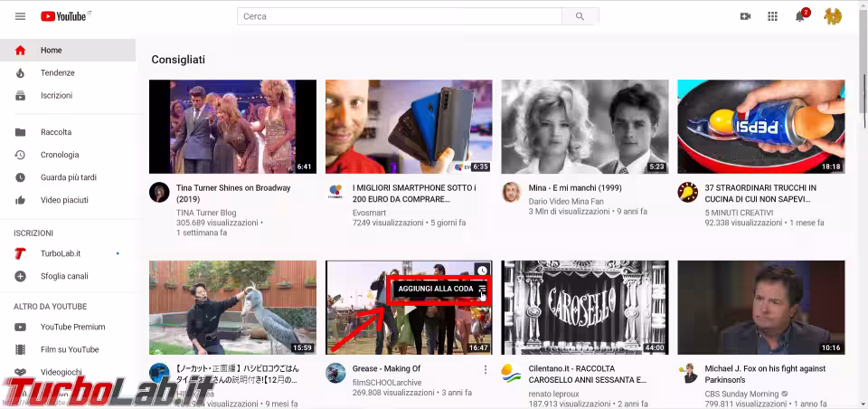Open 37 STRAORDINARI TRUCCHI IN CUCINA title
Image resolution: width=868 pixels, height=409 pixels.
point(760,194)
